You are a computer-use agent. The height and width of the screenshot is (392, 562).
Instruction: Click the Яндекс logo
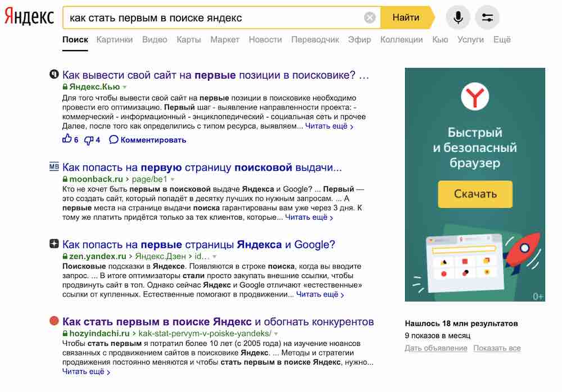[x=29, y=17]
